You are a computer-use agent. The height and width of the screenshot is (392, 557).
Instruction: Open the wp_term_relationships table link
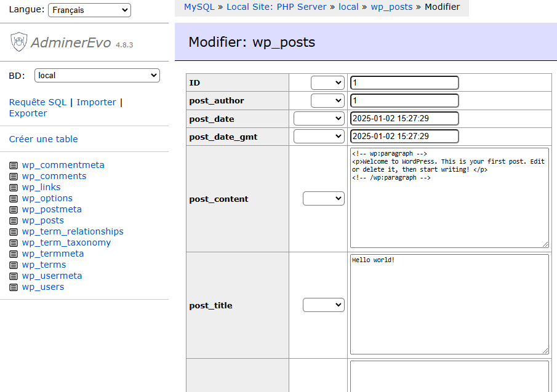(x=73, y=231)
